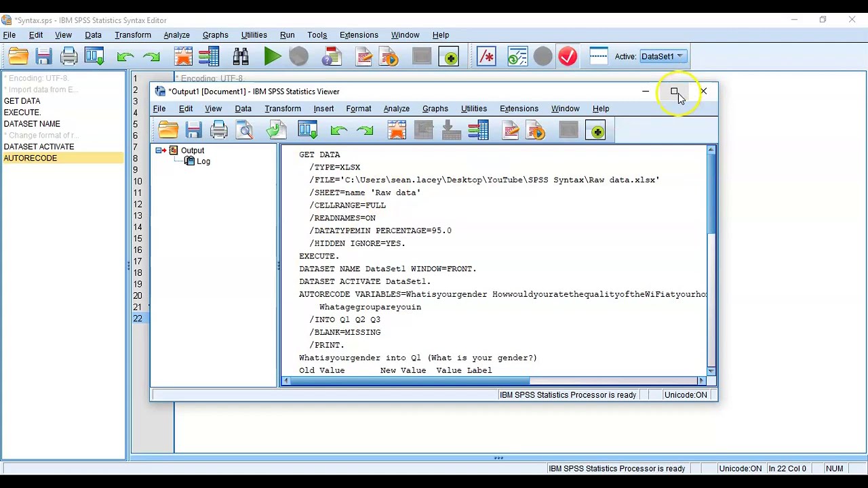Click Print icon in Syntax Editor toolbar
The height and width of the screenshot is (488, 868).
(x=69, y=57)
